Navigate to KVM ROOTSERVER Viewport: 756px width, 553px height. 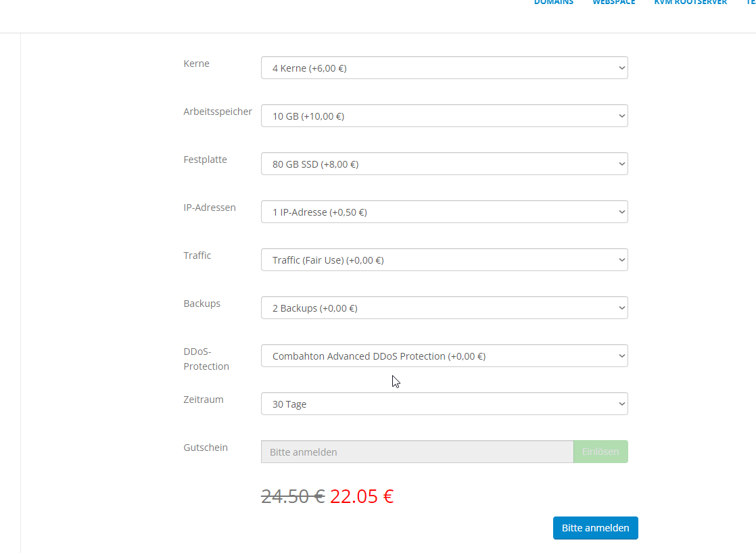[690, 3]
